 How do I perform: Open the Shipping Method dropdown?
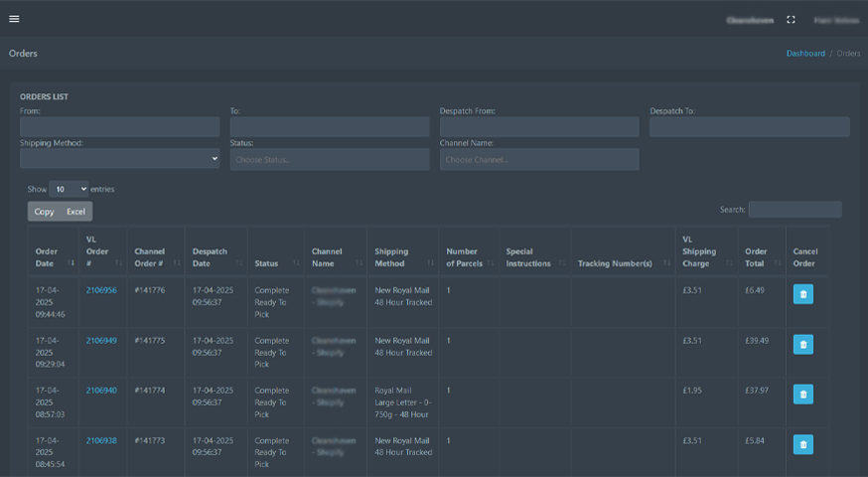119,159
